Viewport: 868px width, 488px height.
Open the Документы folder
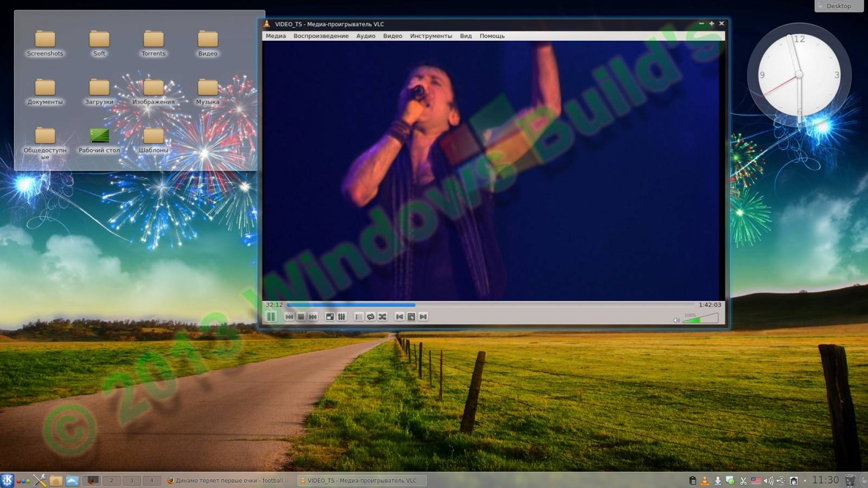pyautogui.click(x=45, y=92)
